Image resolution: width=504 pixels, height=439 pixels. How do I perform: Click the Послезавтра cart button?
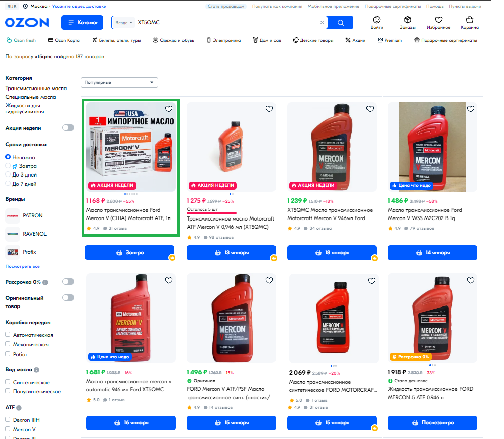pos(432,423)
